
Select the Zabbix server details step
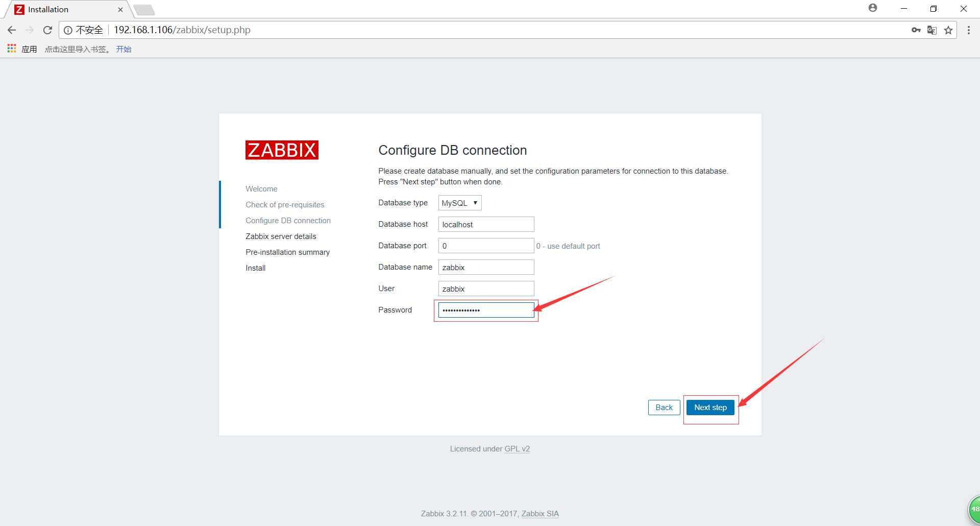[x=281, y=236]
